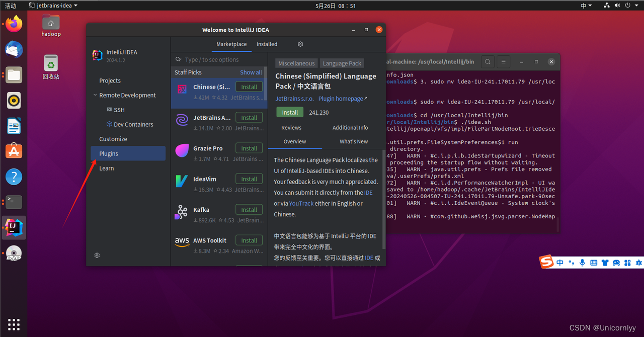Switch to the Installed tab
The height and width of the screenshot is (337, 644).
(267, 44)
